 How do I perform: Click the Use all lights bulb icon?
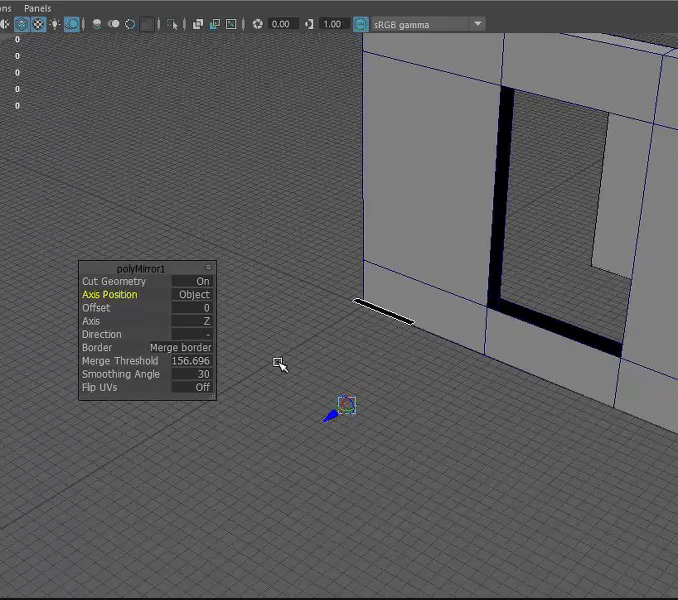(55, 24)
